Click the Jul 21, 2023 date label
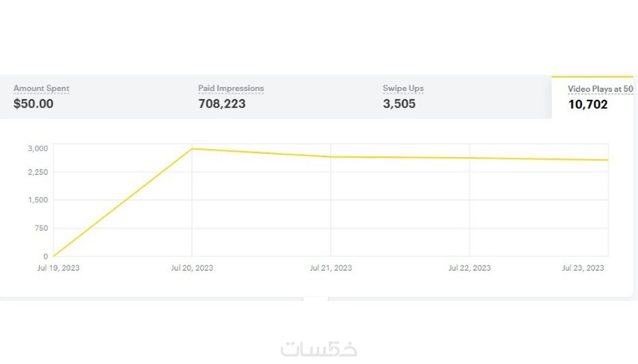 coord(331,268)
